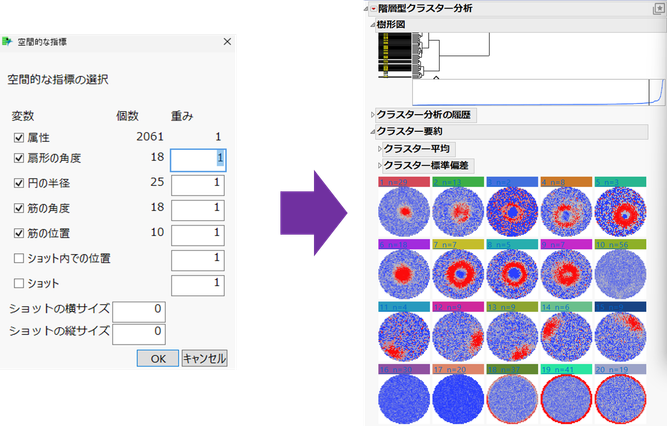Click the orange 4 n=8 color label
The image size is (667, 426).
566,182
